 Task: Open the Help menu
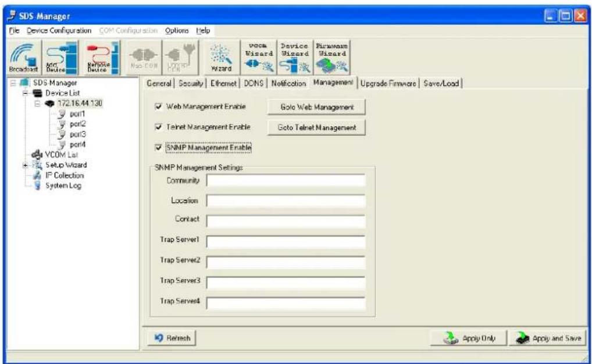[203, 31]
